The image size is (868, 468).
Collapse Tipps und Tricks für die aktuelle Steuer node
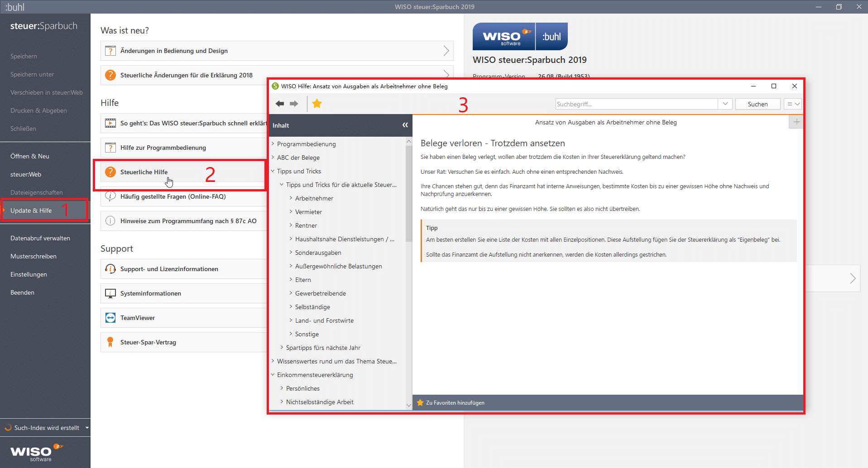coord(282,184)
